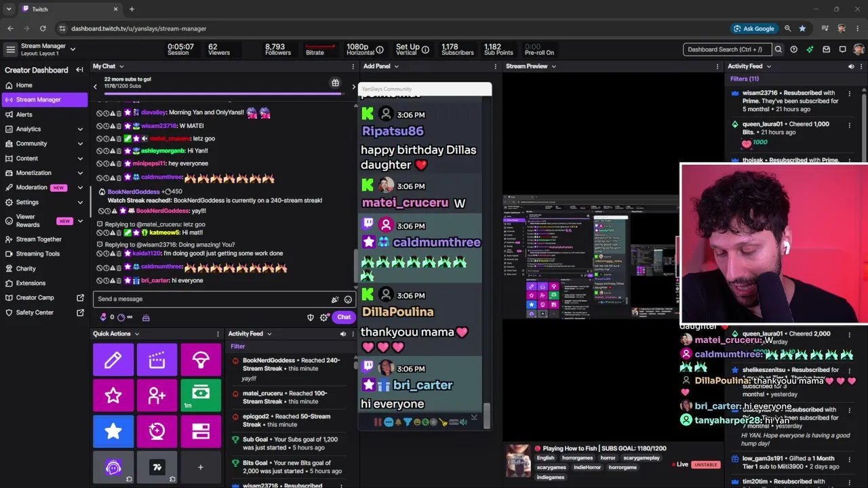This screenshot has height=488, width=868.
Task: Click the Ask Google button
Action: pyautogui.click(x=753, y=28)
